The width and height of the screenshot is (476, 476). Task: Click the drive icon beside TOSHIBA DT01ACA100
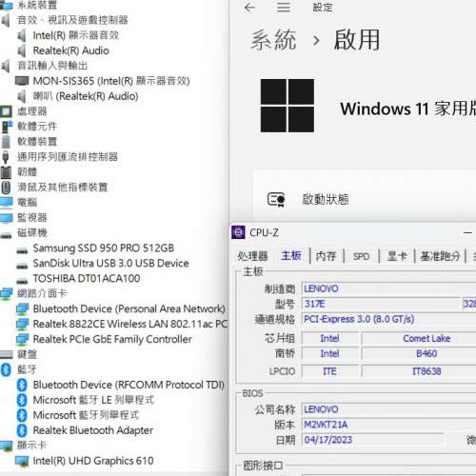(22, 281)
